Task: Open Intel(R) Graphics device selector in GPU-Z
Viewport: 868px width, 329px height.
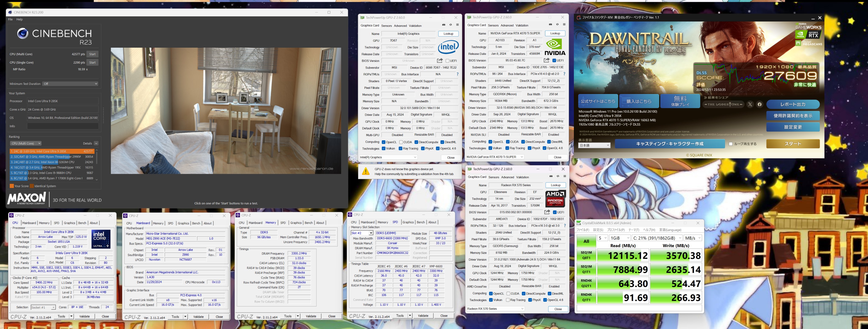Action: click(x=388, y=157)
